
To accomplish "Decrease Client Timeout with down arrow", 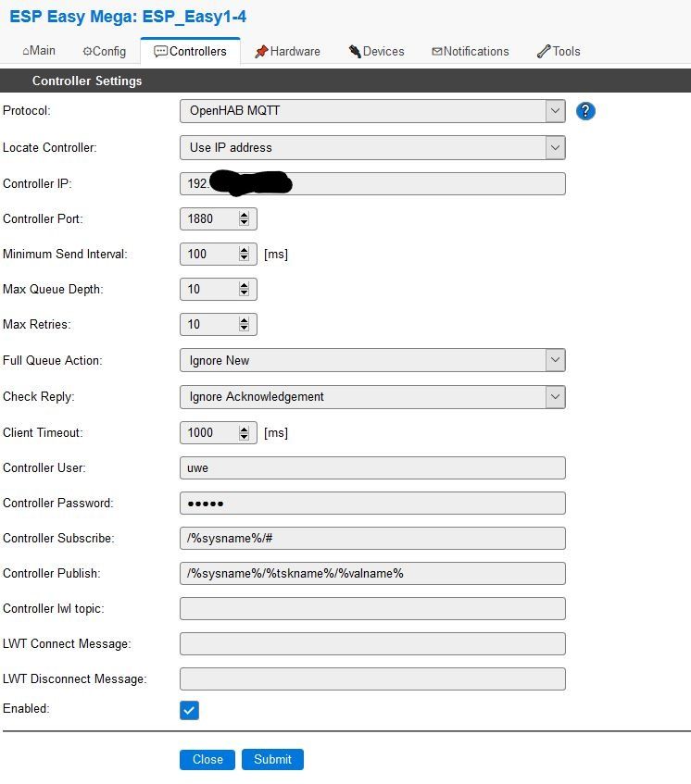I will point(244,437).
